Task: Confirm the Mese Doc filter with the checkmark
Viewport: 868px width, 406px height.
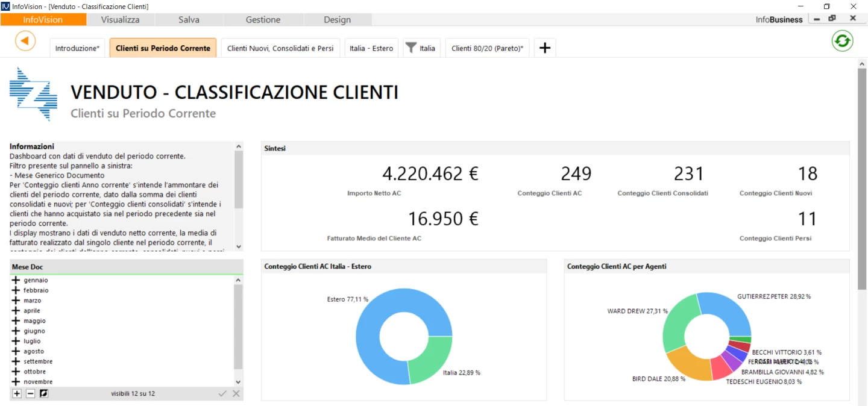Action: click(x=222, y=393)
